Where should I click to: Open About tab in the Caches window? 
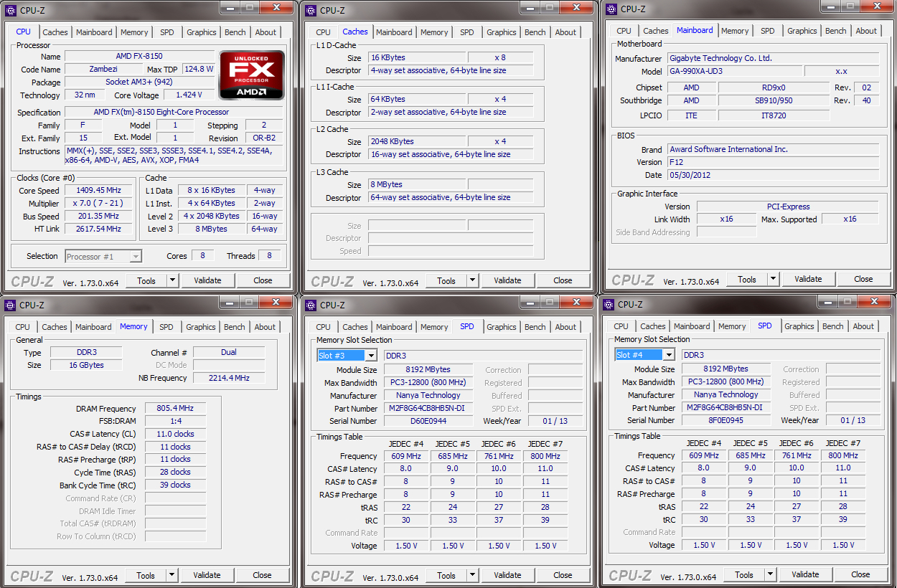(565, 32)
